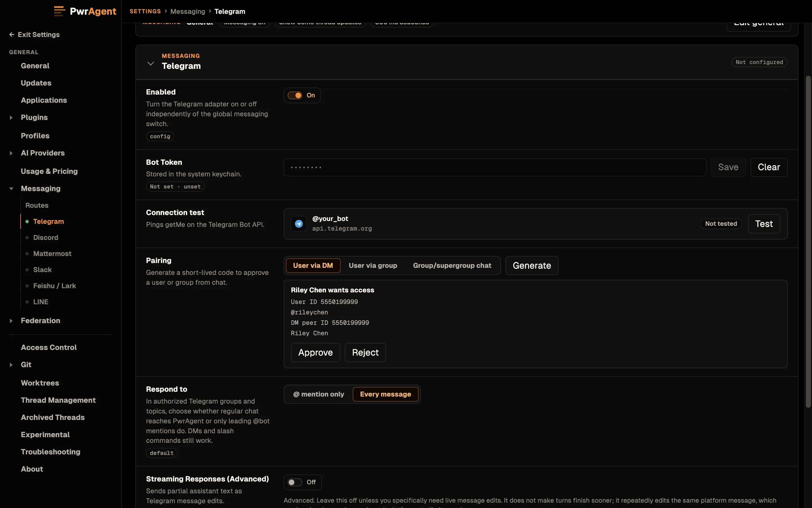The width and height of the screenshot is (812, 508).
Task: Click the Save bot token button
Action: click(728, 167)
